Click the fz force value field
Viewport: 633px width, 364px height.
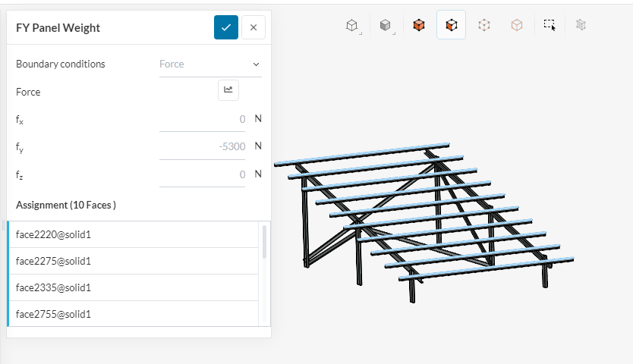pyautogui.click(x=203, y=174)
